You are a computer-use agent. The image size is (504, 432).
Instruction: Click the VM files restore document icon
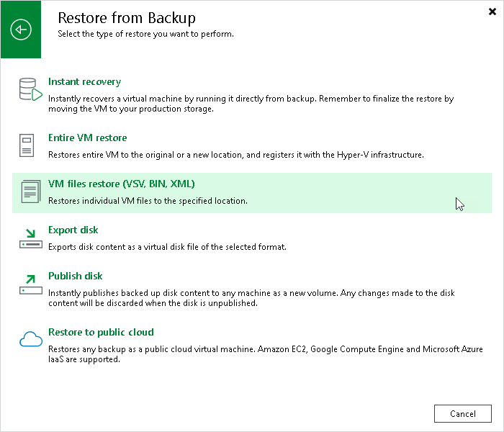pyautogui.click(x=31, y=192)
